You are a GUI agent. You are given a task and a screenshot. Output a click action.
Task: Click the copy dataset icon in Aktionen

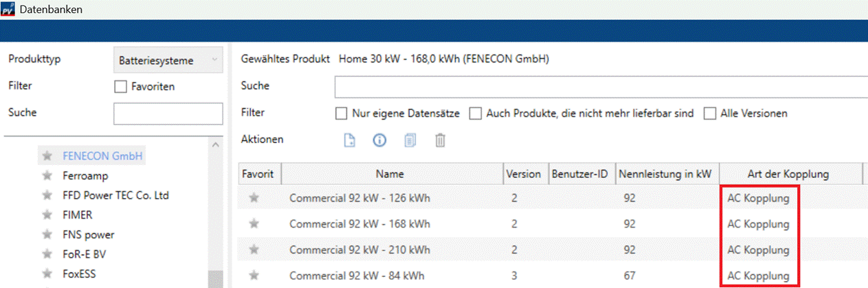point(410,140)
